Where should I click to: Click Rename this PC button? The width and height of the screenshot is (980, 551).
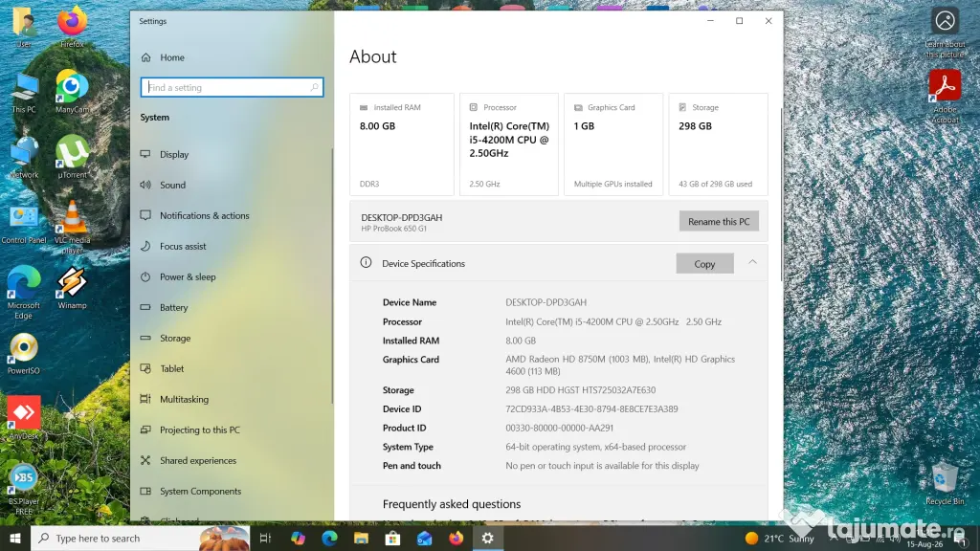pyautogui.click(x=719, y=221)
